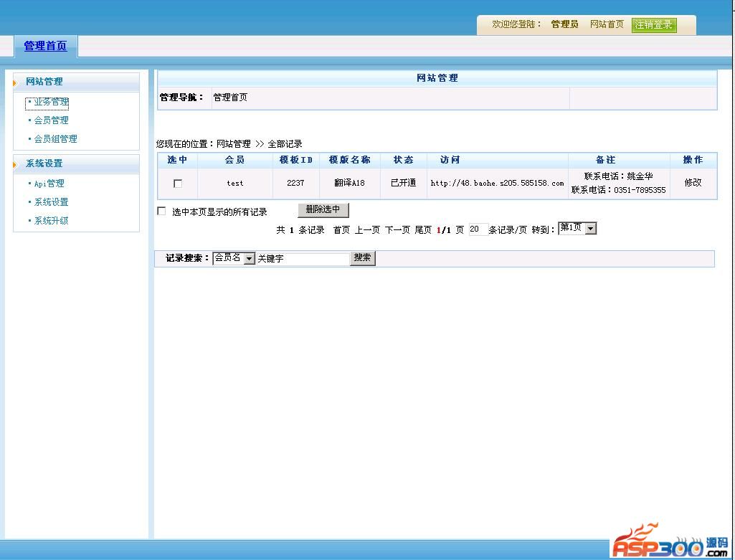Open 会员组管理 in the sidebar
Screen dimensions: 735x560
[x=55, y=139]
